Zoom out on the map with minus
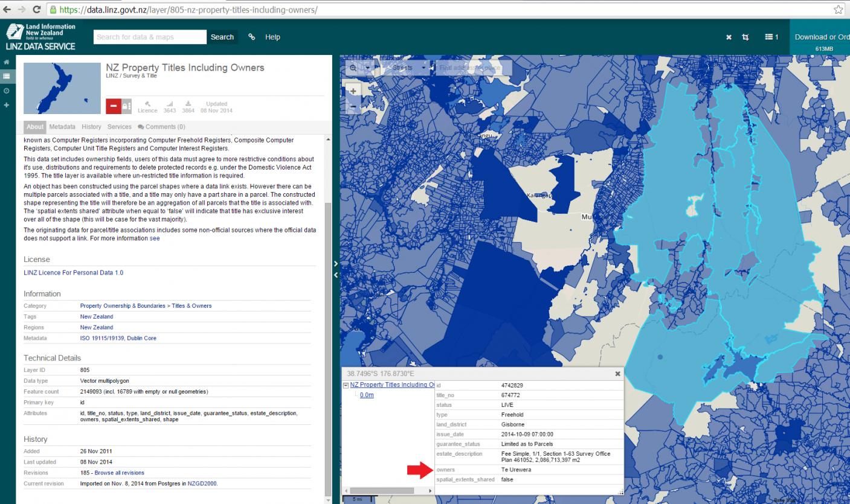Image resolution: width=850 pixels, height=504 pixels. click(354, 107)
